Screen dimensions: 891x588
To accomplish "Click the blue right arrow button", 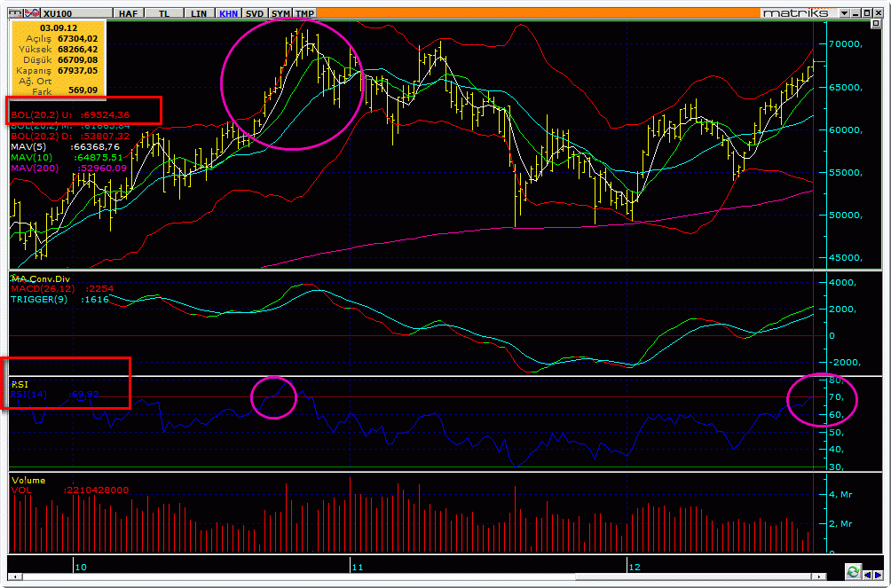I will click(878, 575).
